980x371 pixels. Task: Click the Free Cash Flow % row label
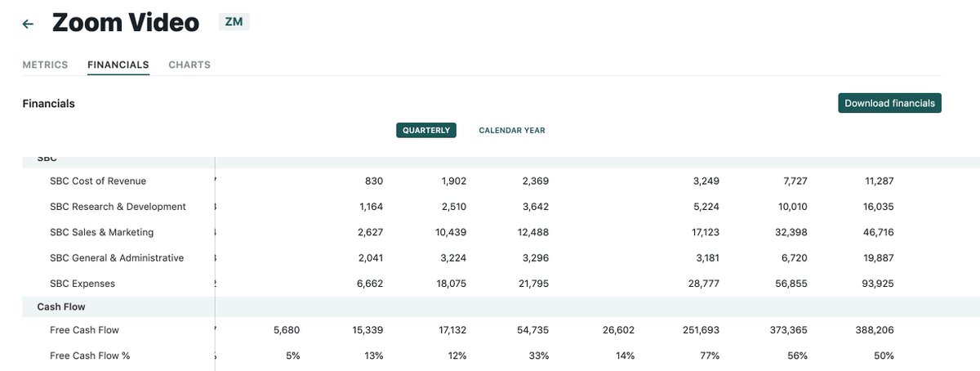pyautogui.click(x=90, y=355)
